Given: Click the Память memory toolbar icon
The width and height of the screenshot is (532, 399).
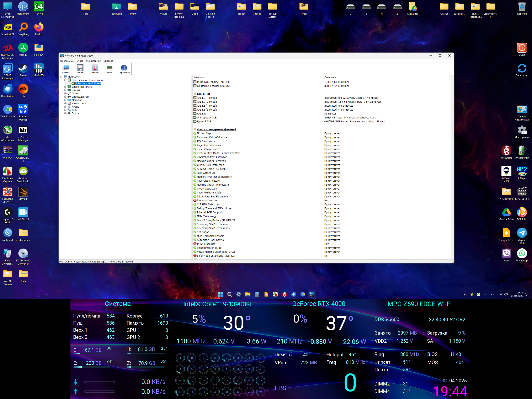Looking at the screenshot, I should point(110,69).
